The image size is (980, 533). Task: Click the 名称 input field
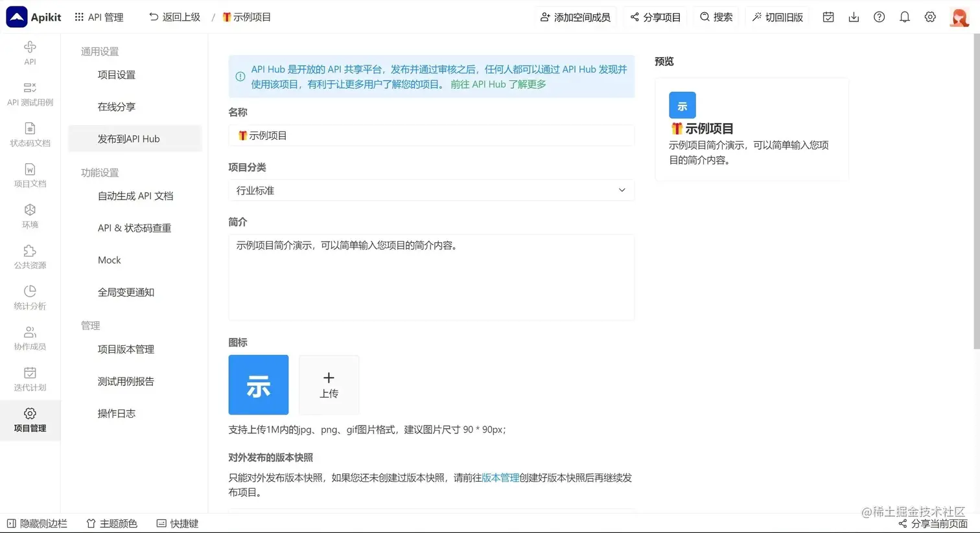coord(431,135)
